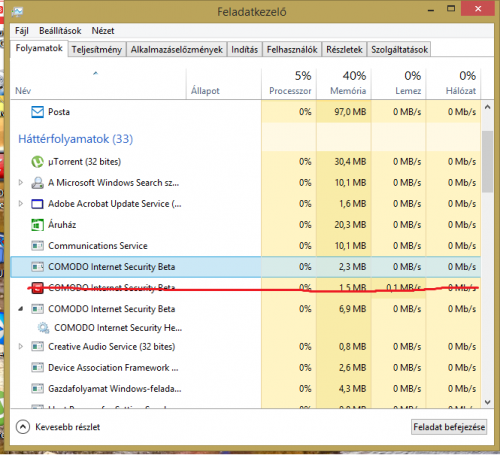Screen dimensions: 500x455
Task: Open the Felhasználók tab
Action: pyautogui.click(x=292, y=50)
